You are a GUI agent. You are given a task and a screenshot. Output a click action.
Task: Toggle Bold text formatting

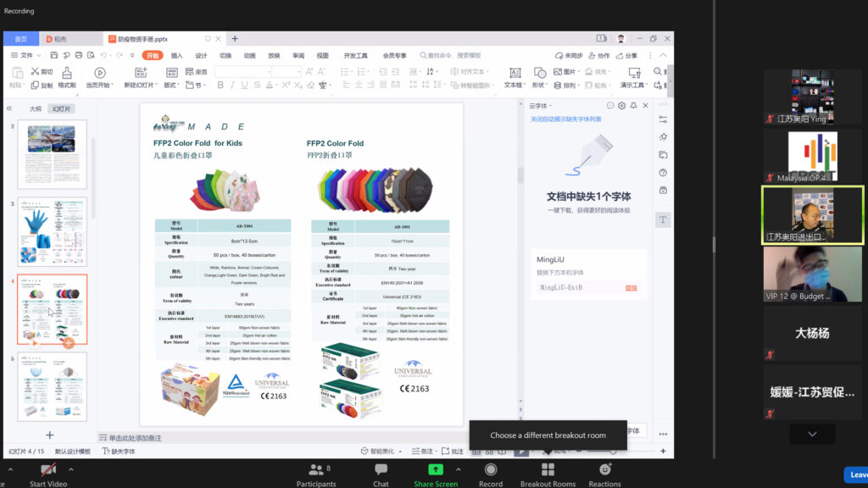click(220, 86)
